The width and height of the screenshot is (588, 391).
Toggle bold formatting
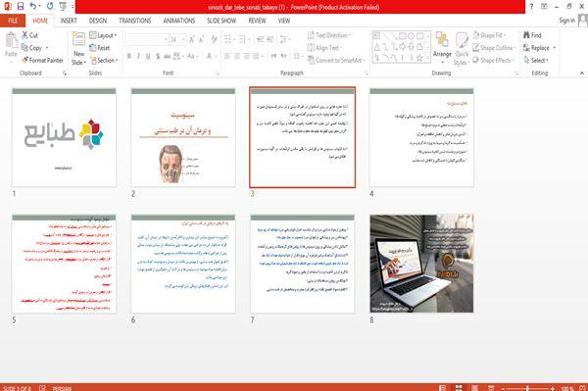[129, 56]
